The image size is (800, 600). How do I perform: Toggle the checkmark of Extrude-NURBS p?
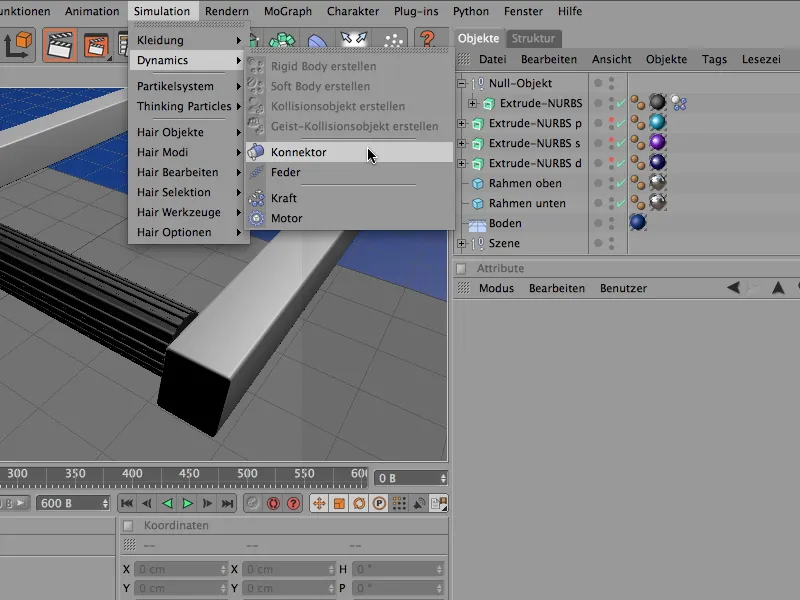[621, 124]
